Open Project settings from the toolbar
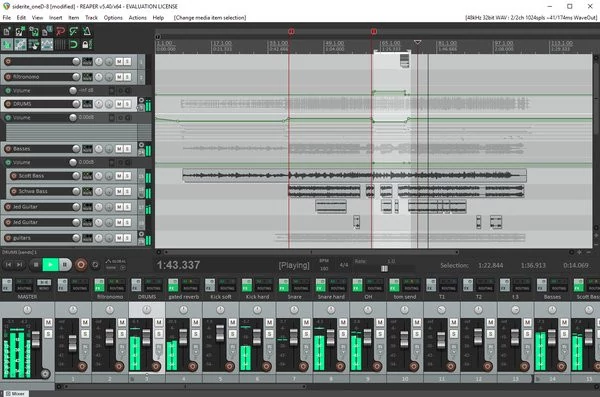The image size is (600, 397). [x=47, y=31]
